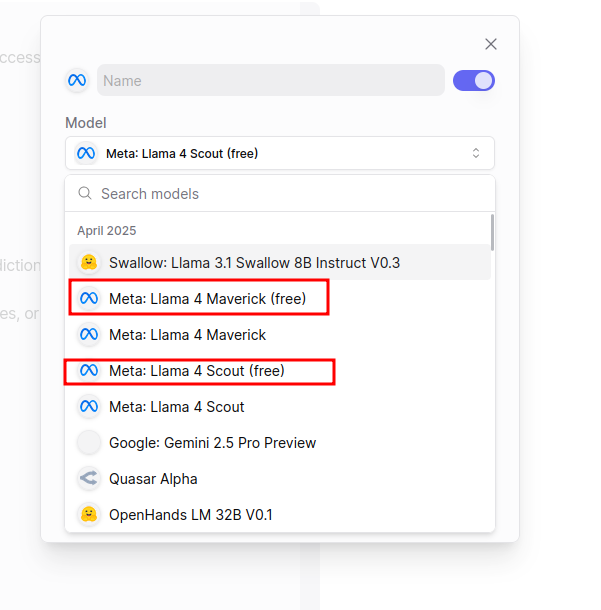Focus the Search models field

(280, 193)
